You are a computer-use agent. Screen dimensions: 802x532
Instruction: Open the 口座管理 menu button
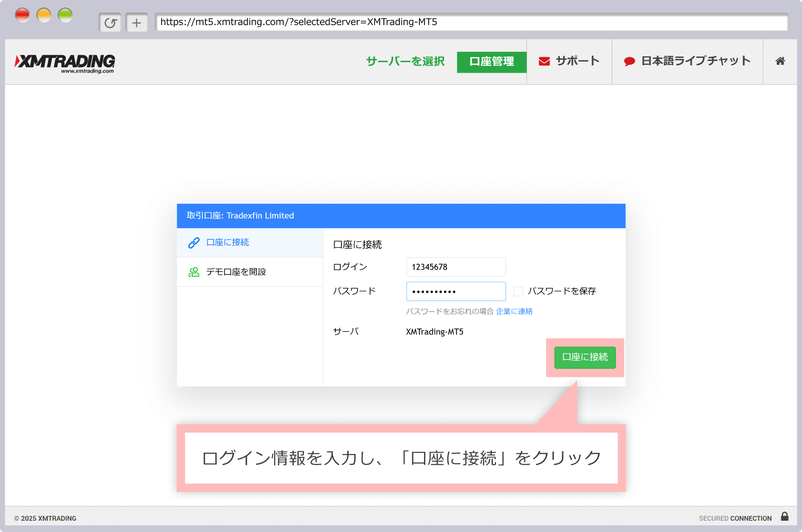[x=492, y=62]
